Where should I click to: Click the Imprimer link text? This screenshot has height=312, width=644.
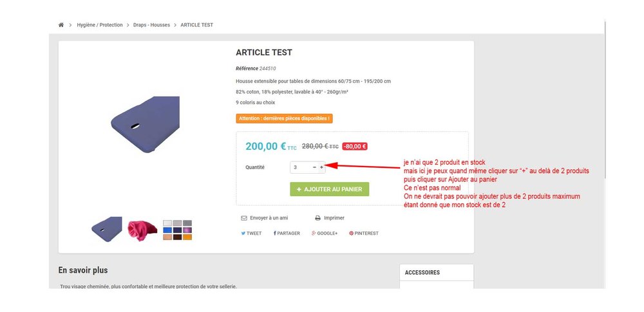334,218
